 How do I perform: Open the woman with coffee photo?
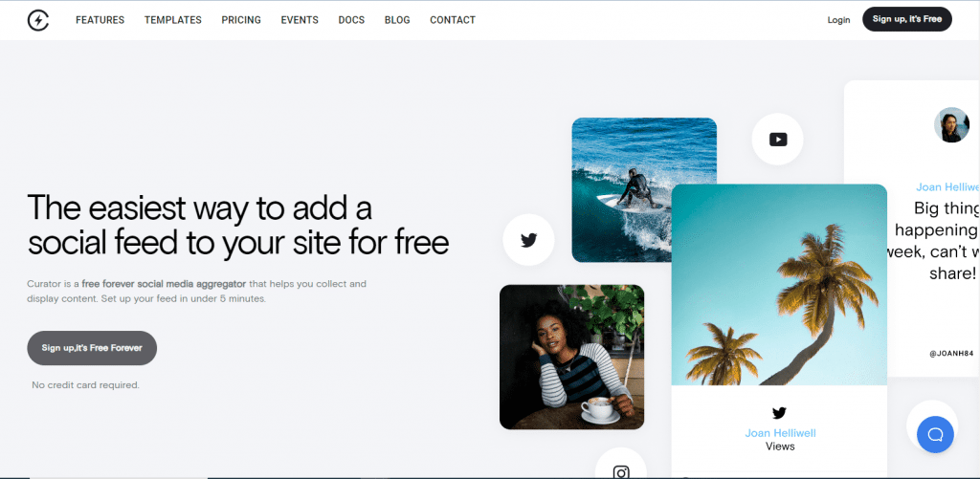pos(572,358)
